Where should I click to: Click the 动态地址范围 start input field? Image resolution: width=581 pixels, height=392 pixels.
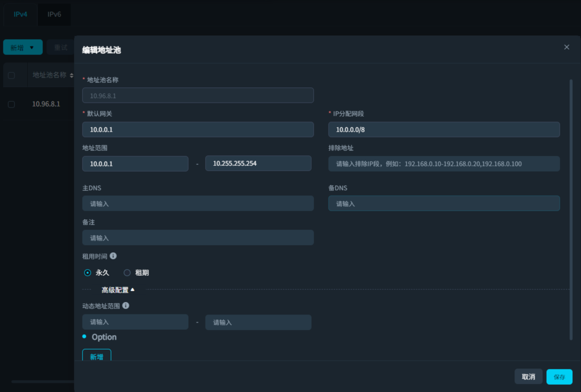[135, 322]
